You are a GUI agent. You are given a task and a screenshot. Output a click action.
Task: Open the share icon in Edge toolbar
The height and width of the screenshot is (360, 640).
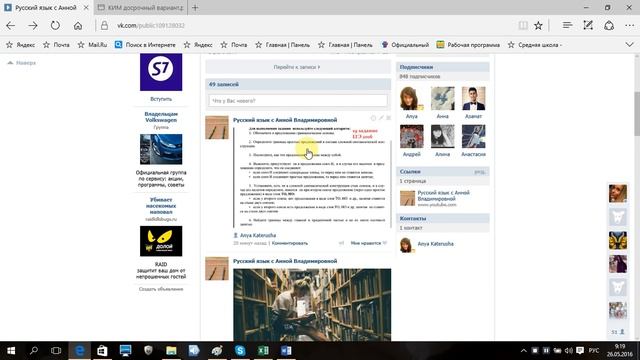609,25
